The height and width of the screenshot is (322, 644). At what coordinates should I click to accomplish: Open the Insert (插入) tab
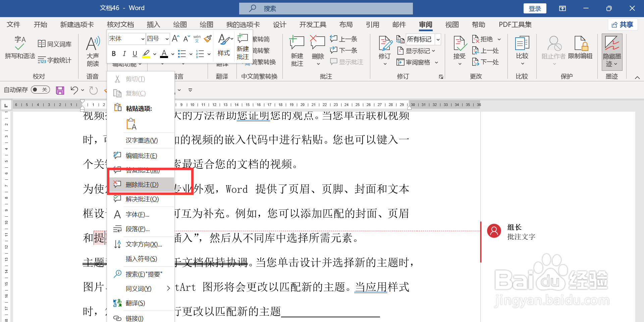coord(153,24)
